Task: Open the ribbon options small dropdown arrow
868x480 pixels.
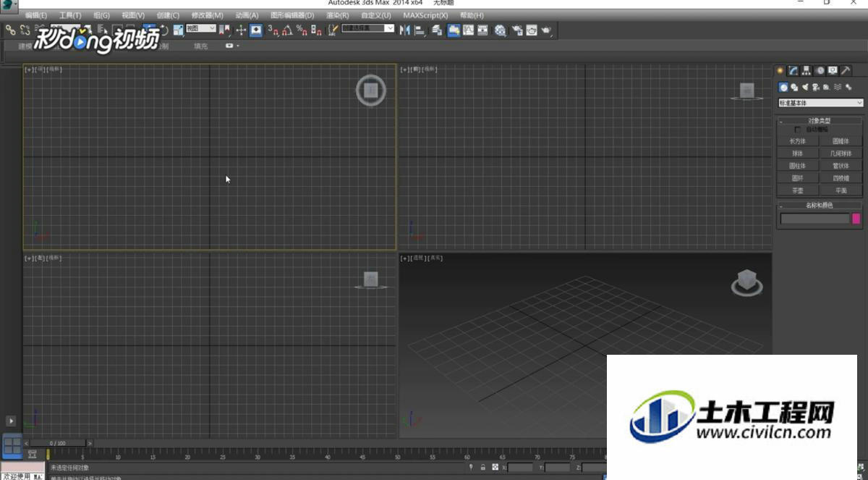Action: coord(238,46)
